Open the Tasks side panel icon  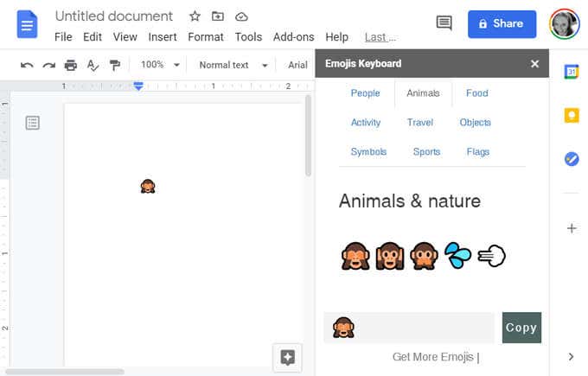pyautogui.click(x=571, y=158)
